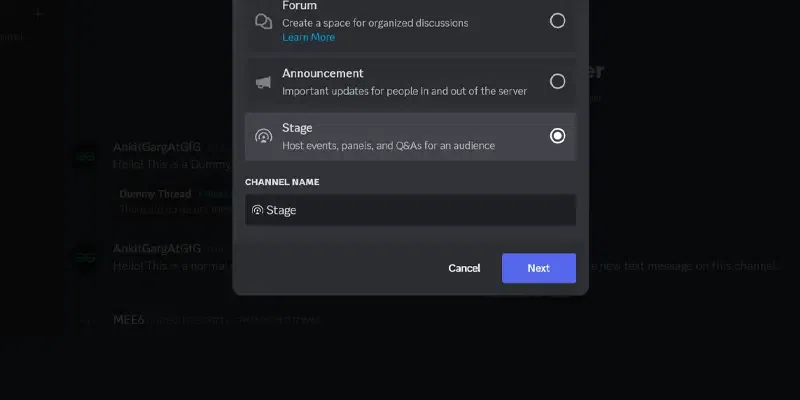Click the Forum channel speech-bubble icon

click(263, 21)
